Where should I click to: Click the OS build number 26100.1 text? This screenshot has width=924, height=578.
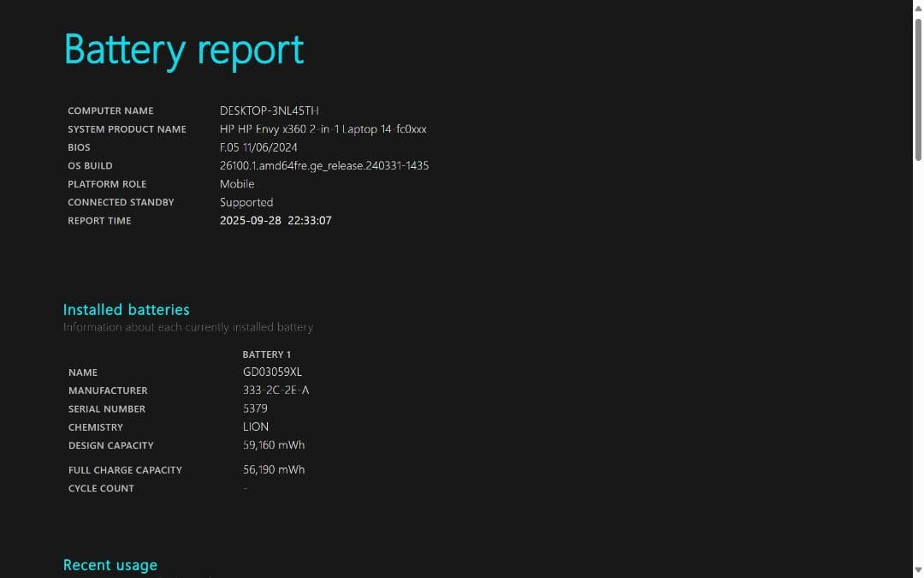tap(324, 165)
